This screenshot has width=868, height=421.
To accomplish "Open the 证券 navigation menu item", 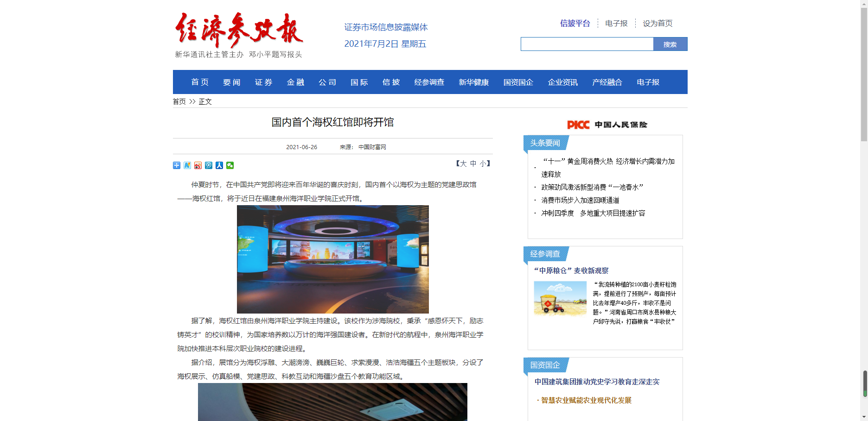I will (x=263, y=82).
